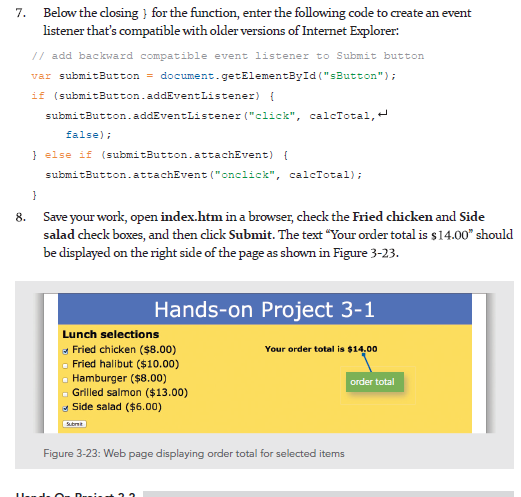The width and height of the screenshot is (521, 497).
Task: Click the 'false);' code line
Action: tap(88, 135)
